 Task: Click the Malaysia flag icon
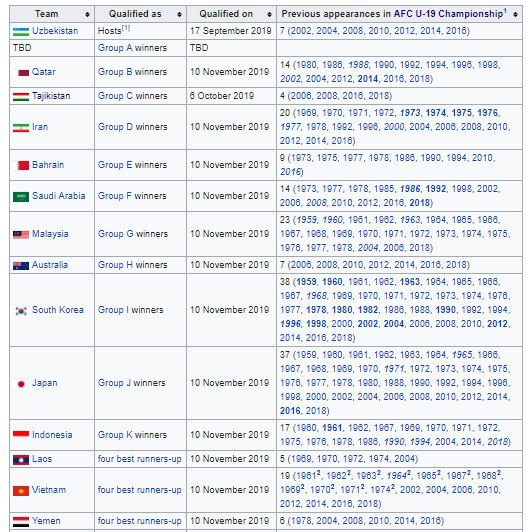pos(21,234)
